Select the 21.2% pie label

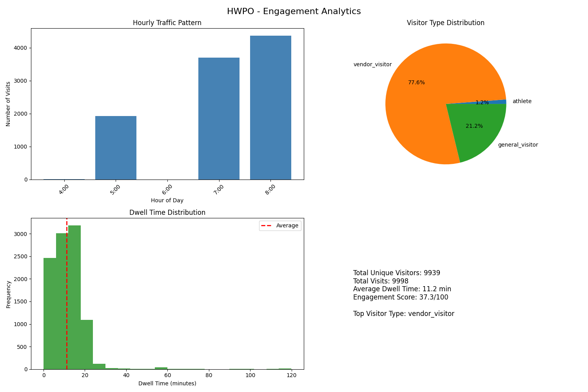pos(474,126)
